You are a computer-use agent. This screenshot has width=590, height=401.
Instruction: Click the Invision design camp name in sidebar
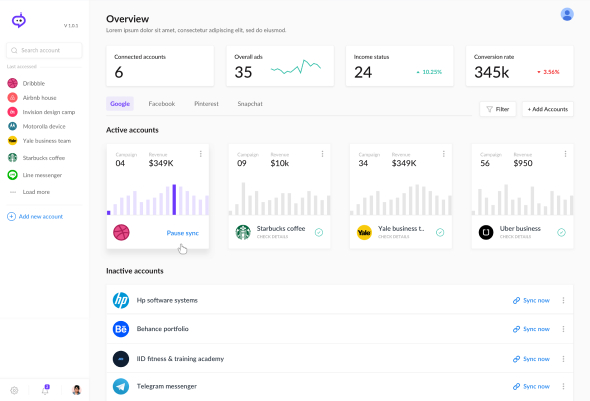tap(49, 112)
